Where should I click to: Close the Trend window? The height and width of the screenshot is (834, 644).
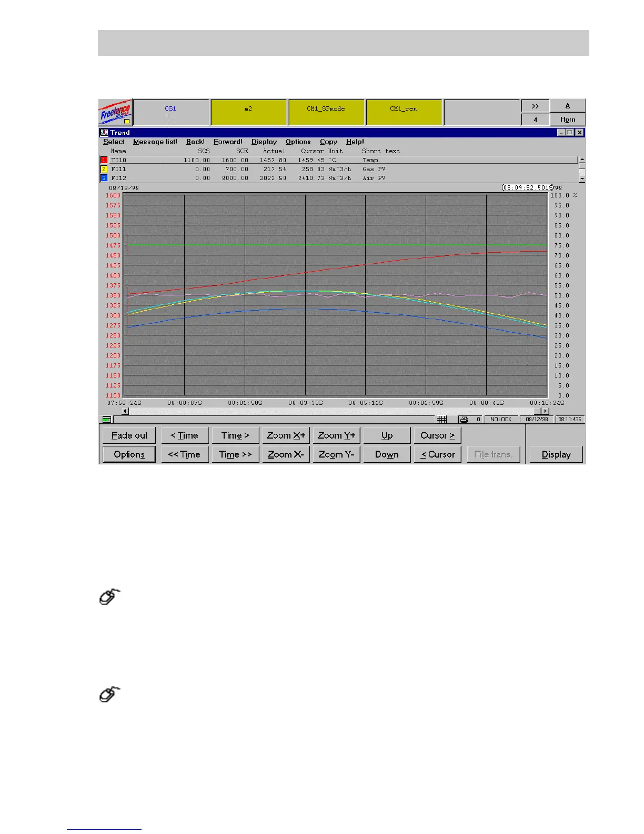tap(579, 133)
